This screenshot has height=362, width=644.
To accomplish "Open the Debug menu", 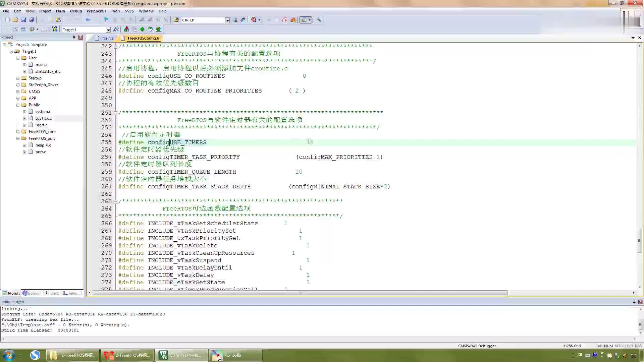I will (x=76, y=11).
